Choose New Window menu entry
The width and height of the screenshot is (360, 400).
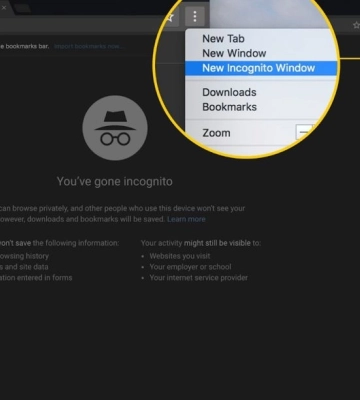[234, 53]
